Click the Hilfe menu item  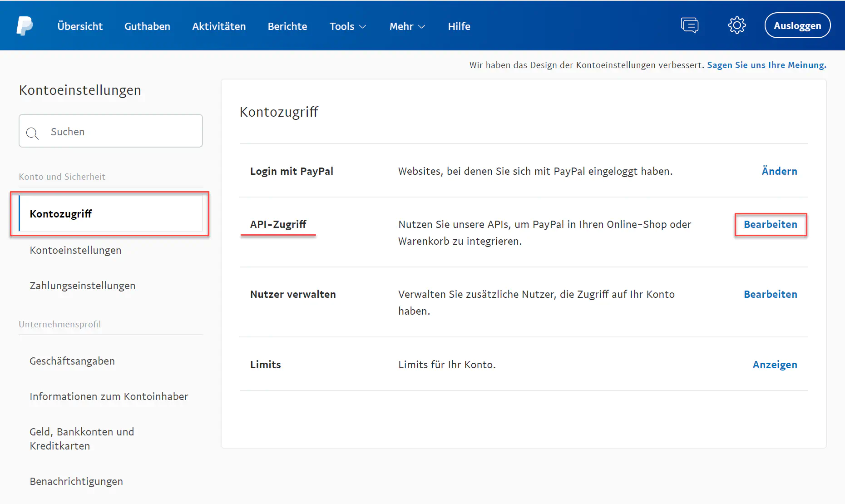pos(459,26)
